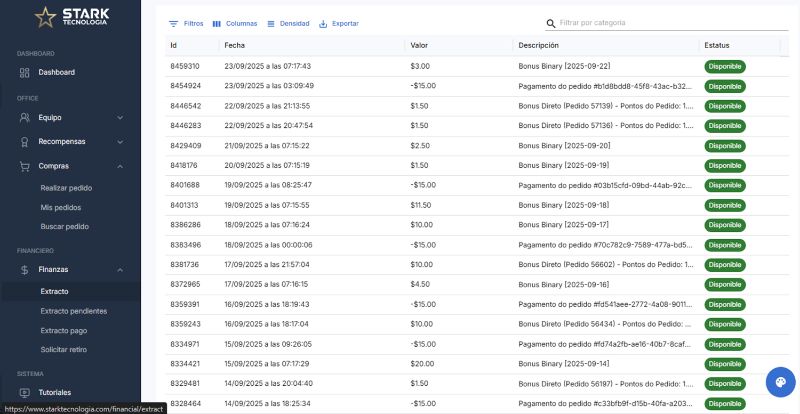This screenshot has width=800, height=414.
Task: Click the search magnifier icon
Action: coord(551,23)
